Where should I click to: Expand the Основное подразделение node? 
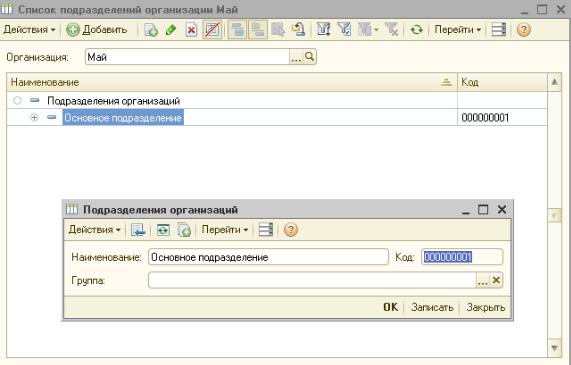[34, 117]
